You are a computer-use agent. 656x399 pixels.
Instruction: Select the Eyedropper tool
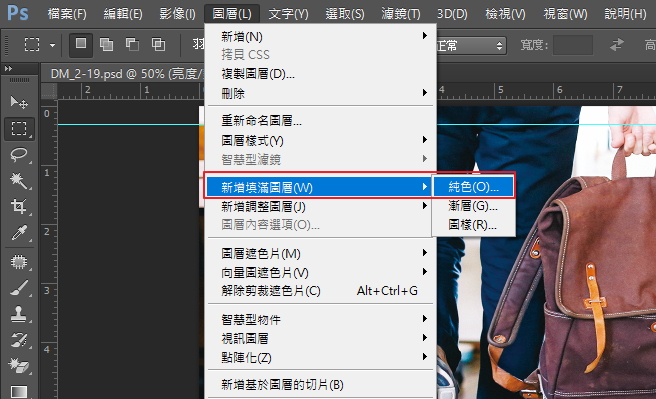pyautogui.click(x=19, y=233)
